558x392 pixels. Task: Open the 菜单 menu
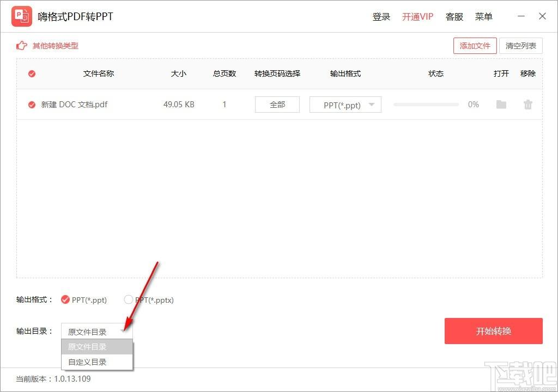point(484,17)
